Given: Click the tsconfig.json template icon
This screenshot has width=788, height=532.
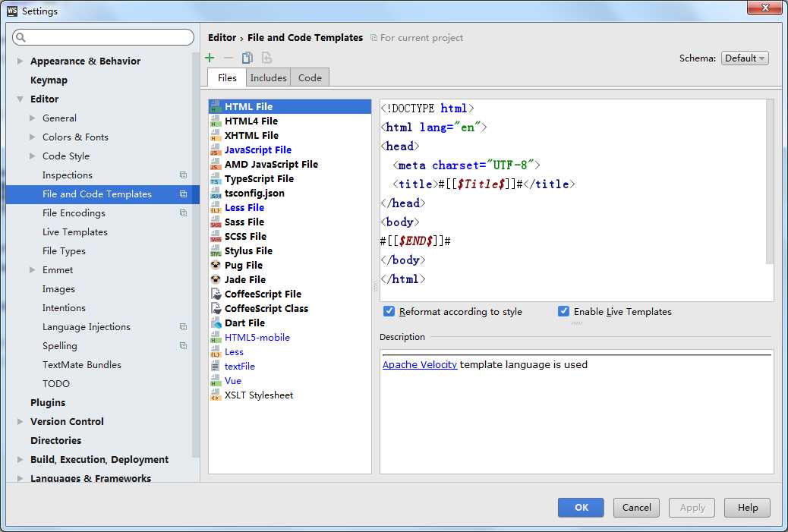Looking at the screenshot, I should (216, 194).
